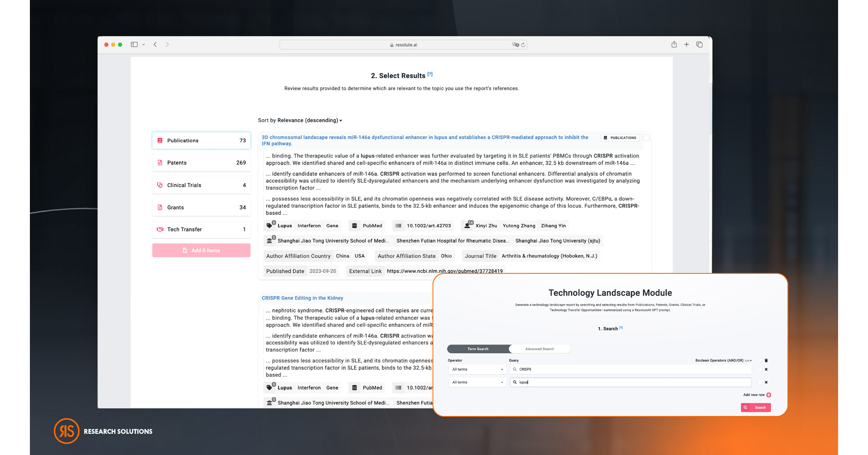Click the pink Search button

(756, 407)
